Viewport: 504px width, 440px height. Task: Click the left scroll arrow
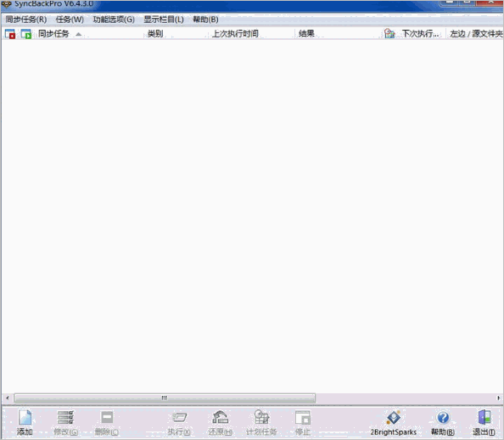[8, 398]
